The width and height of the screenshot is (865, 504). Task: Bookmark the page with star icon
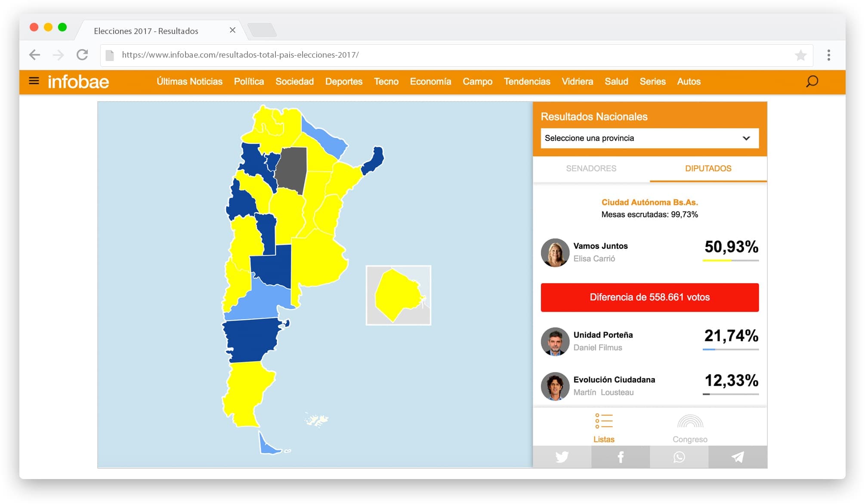tap(800, 55)
